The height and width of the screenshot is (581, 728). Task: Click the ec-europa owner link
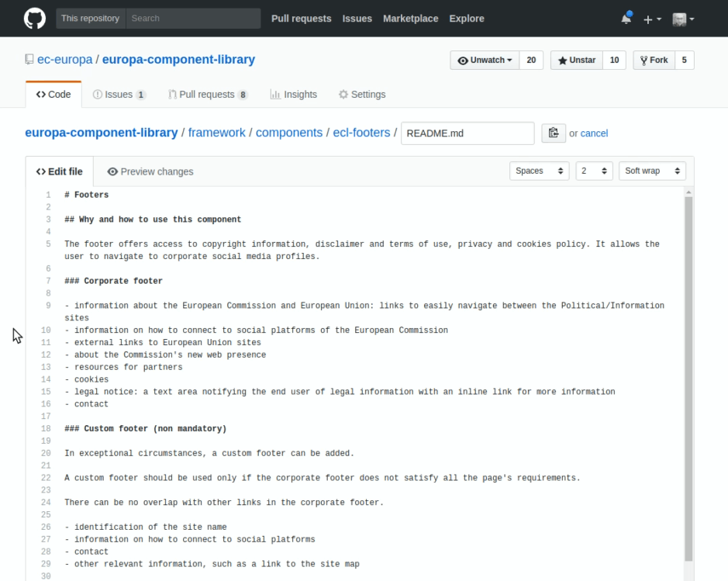tap(65, 60)
